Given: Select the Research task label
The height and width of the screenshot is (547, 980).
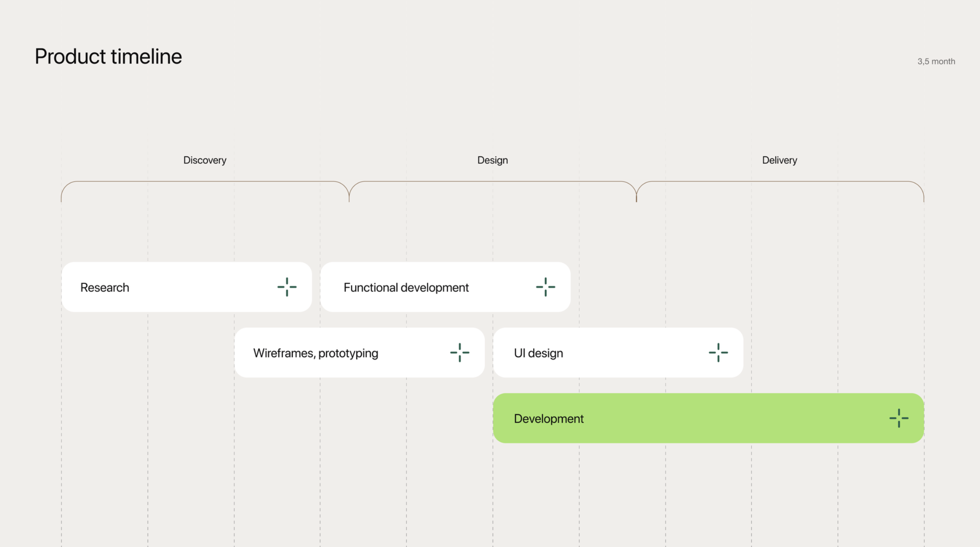Looking at the screenshot, I should coord(105,287).
